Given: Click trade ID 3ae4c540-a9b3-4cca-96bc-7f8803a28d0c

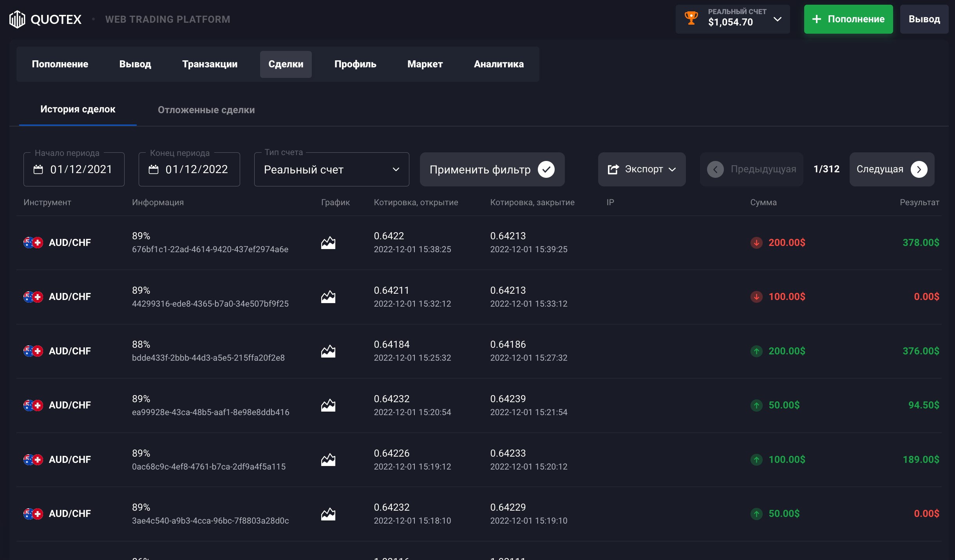Looking at the screenshot, I should [210, 521].
